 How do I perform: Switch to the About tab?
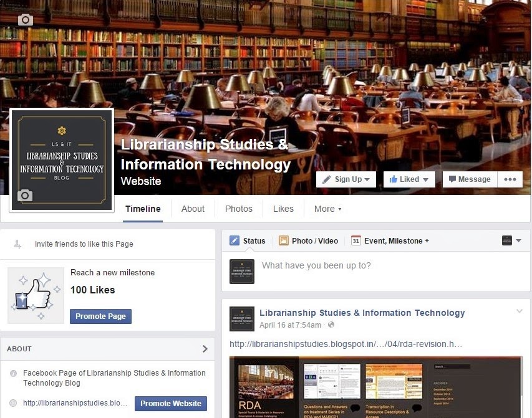click(193, 209)
